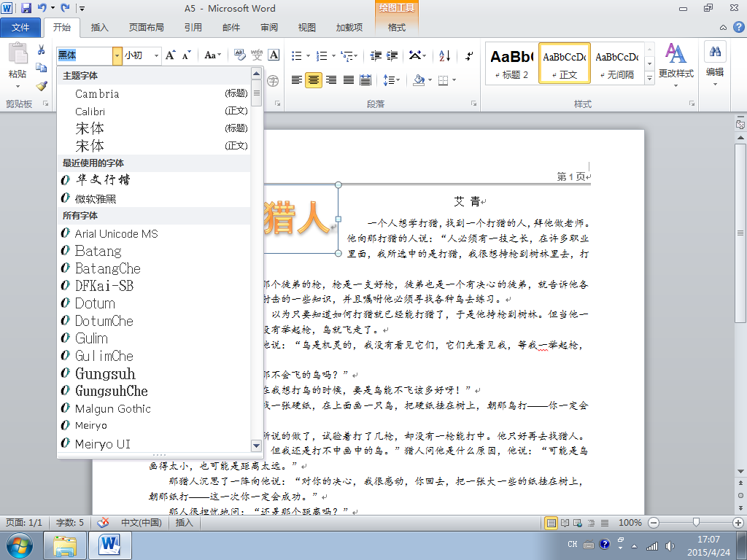Switch to Draft view icon
This screenshot has width=747, height=560.
(605, 523)
